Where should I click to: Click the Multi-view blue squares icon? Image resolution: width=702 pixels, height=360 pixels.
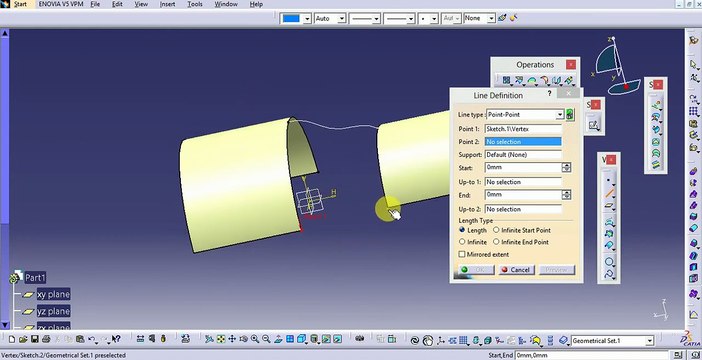click(290, 339)
